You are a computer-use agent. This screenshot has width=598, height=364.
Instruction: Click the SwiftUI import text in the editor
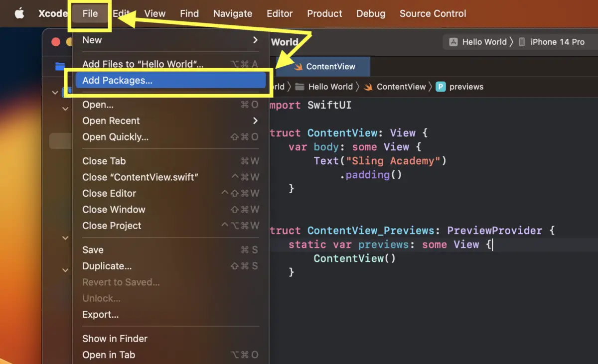329,105
